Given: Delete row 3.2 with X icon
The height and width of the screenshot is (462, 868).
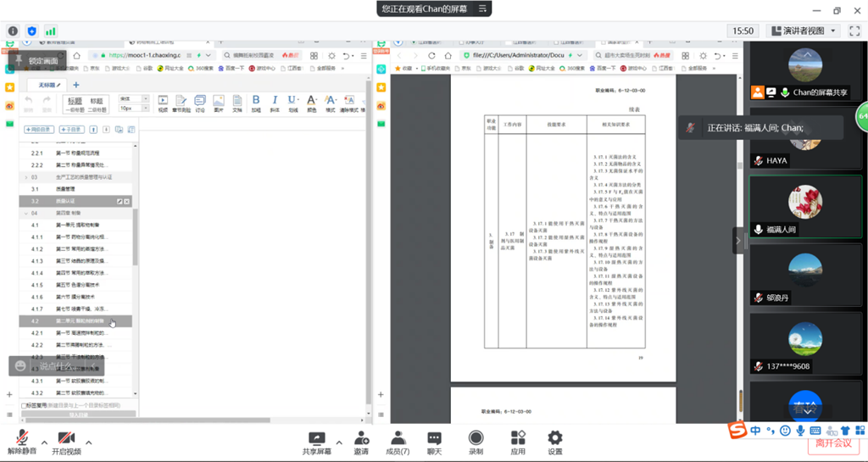Looking at the screenshot, I should 127,202.
